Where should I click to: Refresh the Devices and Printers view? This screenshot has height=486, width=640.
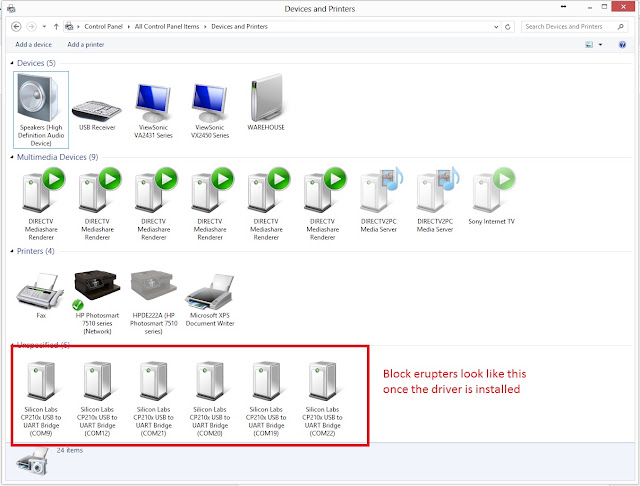(x=508, y=27)
